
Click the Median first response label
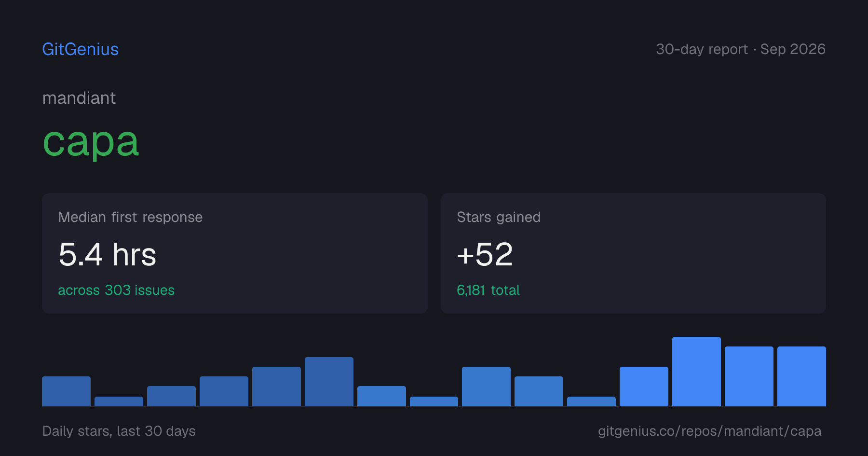130,217
